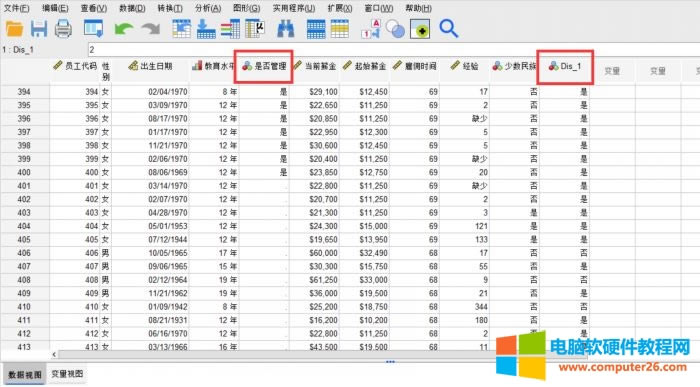Screen dimensions: 700x387
Task: Toggle the Value labels icon
Action: pos(371,29)
